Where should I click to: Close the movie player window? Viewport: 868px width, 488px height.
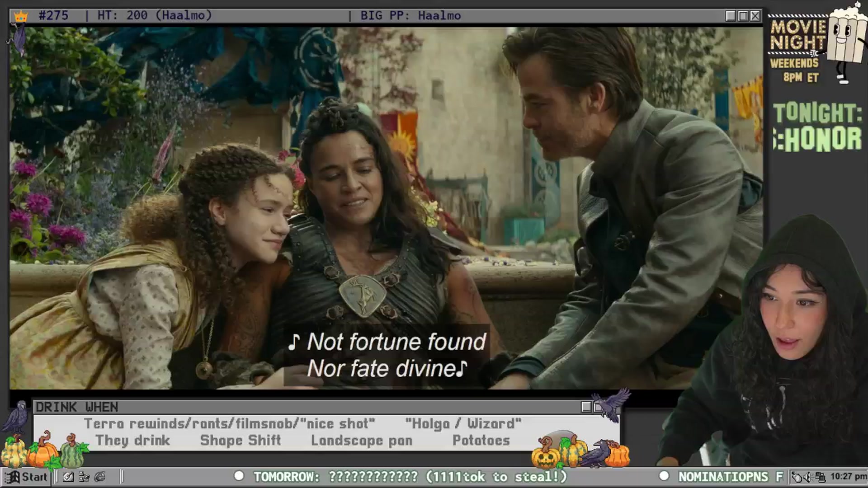(x=755, y=16)
